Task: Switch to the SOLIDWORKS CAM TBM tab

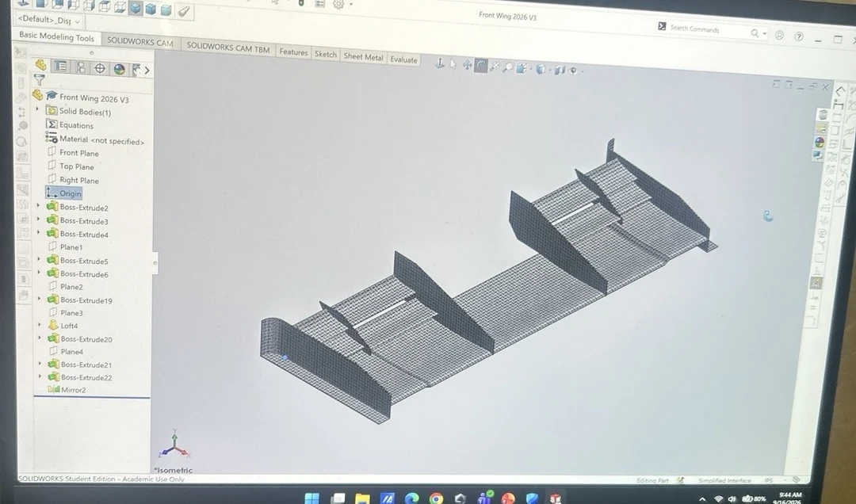Action: point(228,48)
